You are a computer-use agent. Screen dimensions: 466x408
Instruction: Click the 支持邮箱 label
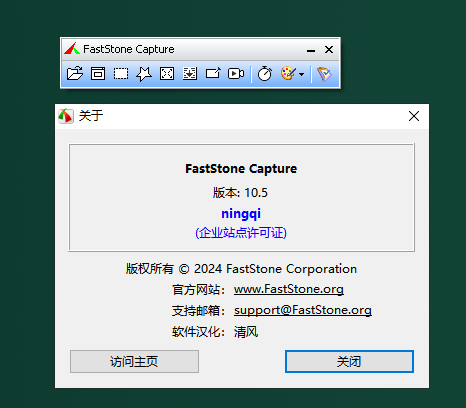click(x=198, y=311)
